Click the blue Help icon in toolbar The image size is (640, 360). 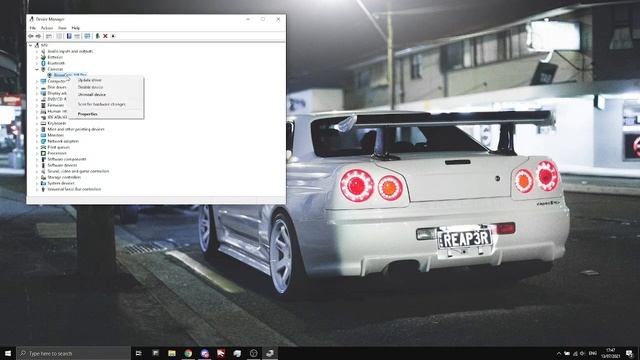(x=69, y=36)
